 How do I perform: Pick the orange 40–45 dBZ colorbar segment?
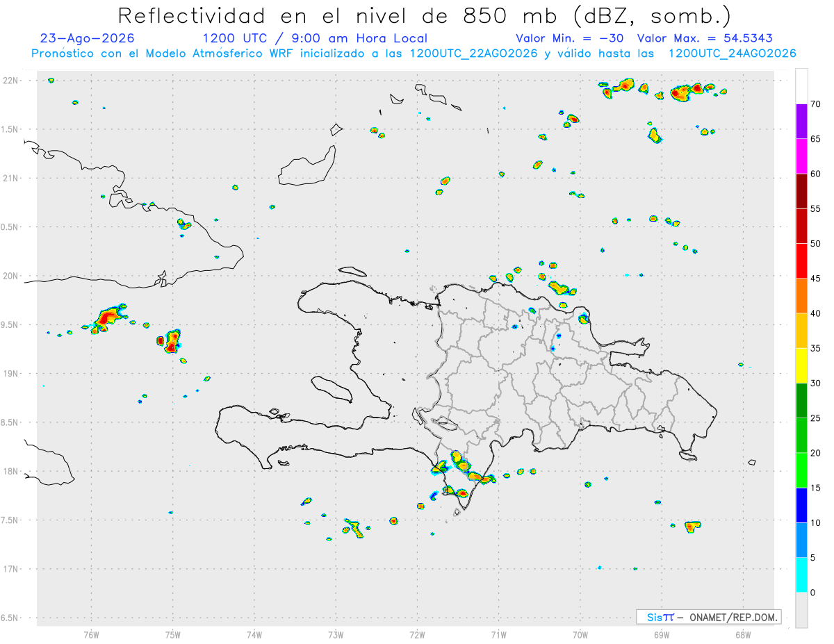[x=801, y=296]
